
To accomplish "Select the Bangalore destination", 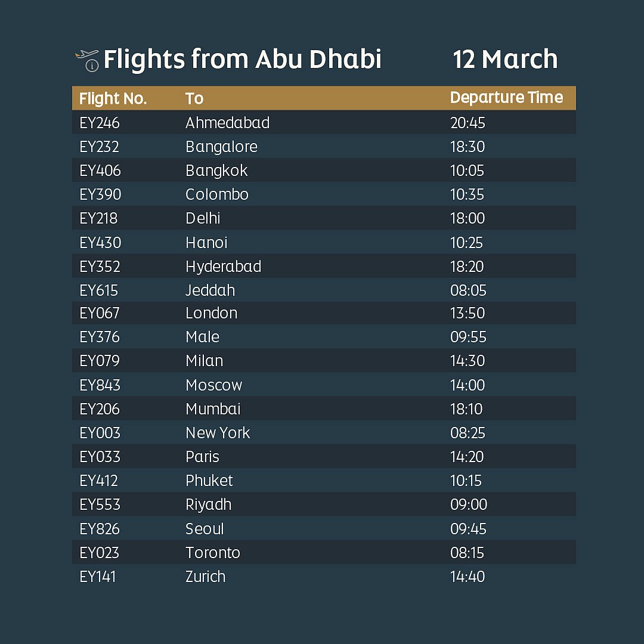I will [x=221, y=147].
